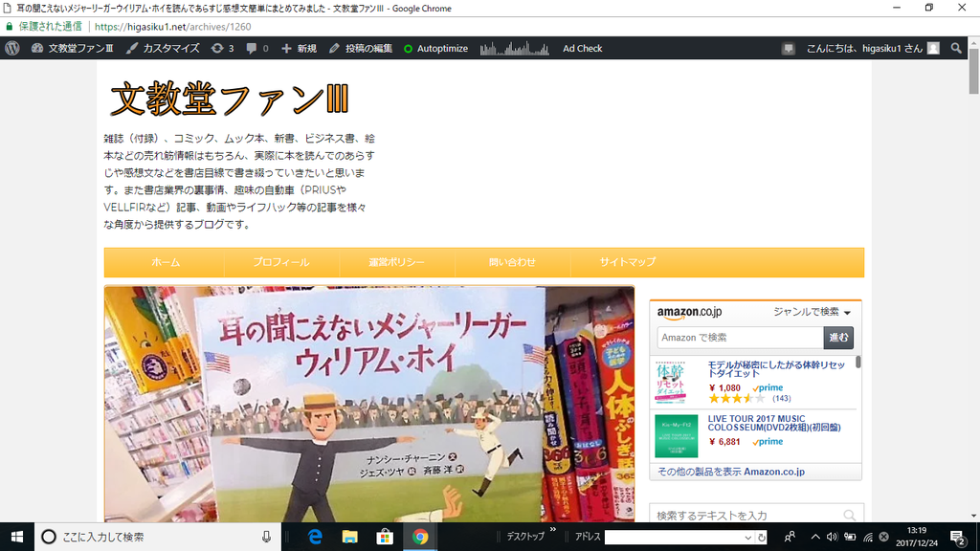
Task: Open the higasiku1 user account menu
Action: (873, 48)
